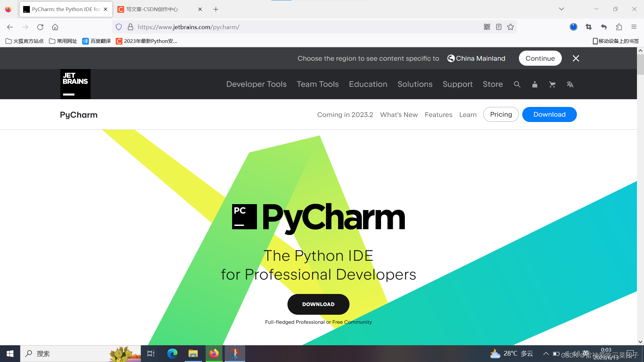This screenshot has width=644, height=362.
Task: Click the browser back arrow
Action: [x=10, y=27]
